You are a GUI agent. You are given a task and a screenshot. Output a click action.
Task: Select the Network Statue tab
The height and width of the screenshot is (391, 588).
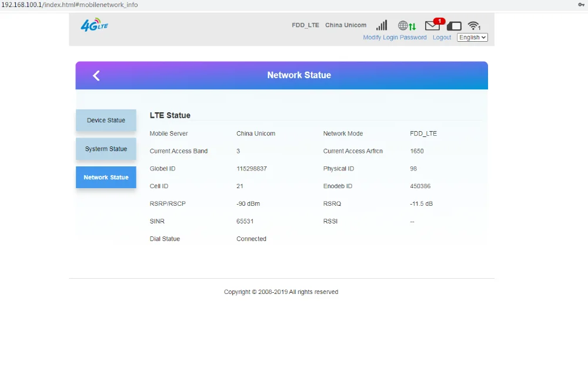(x=106, y=178)
